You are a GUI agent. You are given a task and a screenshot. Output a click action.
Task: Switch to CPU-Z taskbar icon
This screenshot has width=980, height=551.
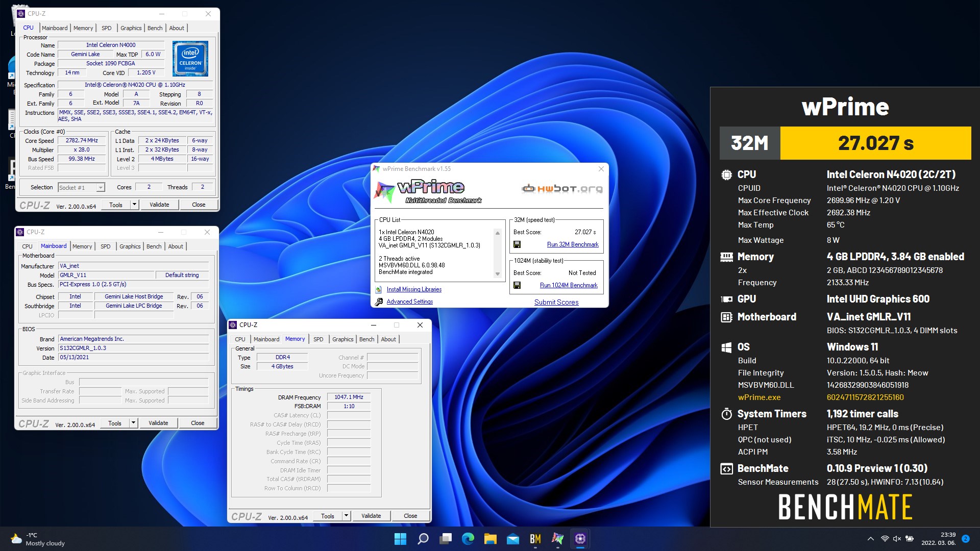pos(580,539)
